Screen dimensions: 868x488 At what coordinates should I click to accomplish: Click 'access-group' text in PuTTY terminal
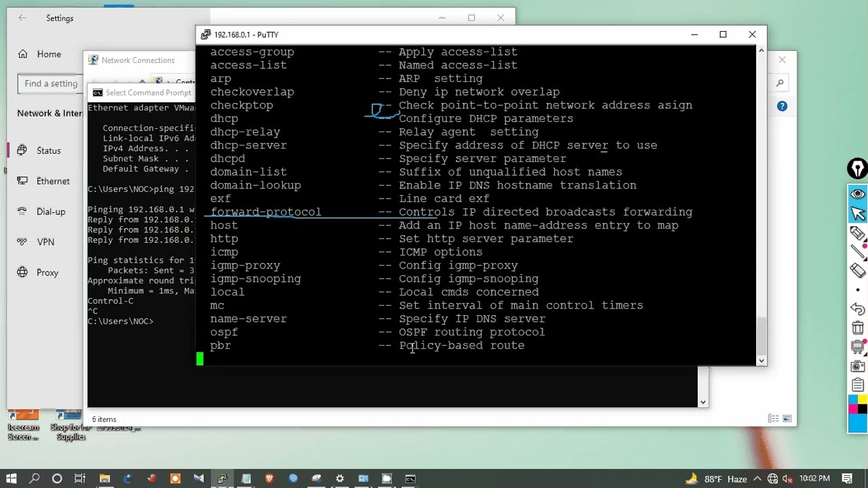click(252, 52)
